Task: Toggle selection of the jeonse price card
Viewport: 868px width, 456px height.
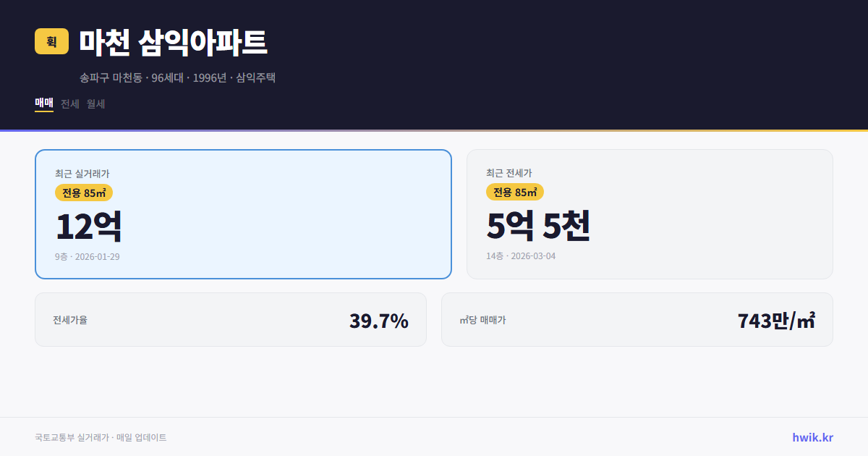Action: point(650,214)
